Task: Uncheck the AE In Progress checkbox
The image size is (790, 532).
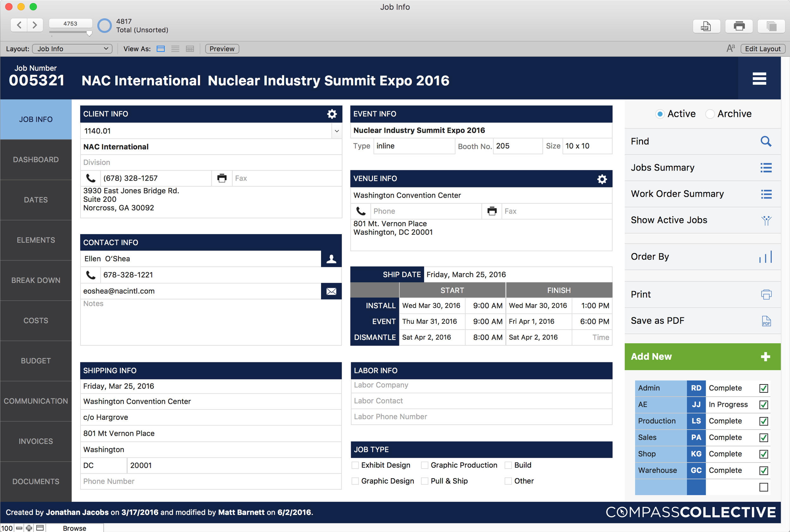Action: click(763, 404)
